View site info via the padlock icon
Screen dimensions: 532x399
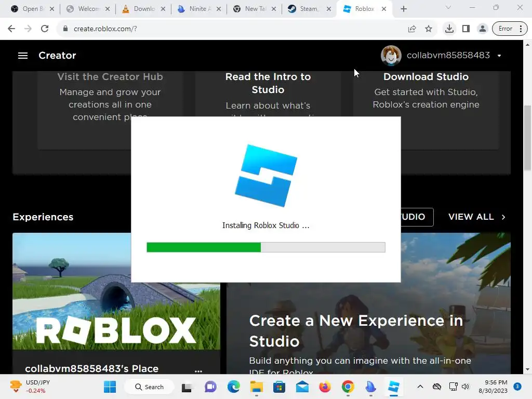65,29
